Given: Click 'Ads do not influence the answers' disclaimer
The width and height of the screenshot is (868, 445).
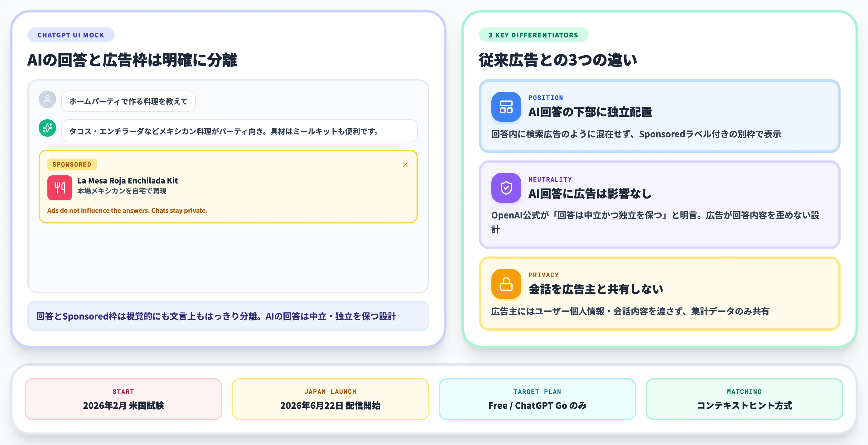Looking at the screenshot, I should coord(128,210).
